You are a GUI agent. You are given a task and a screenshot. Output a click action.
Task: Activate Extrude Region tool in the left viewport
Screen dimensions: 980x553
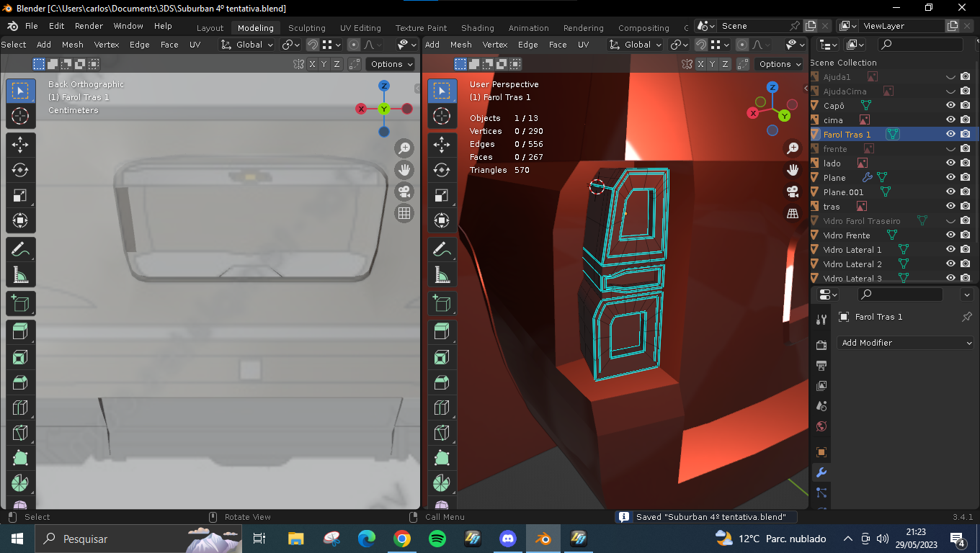(20, 332)
